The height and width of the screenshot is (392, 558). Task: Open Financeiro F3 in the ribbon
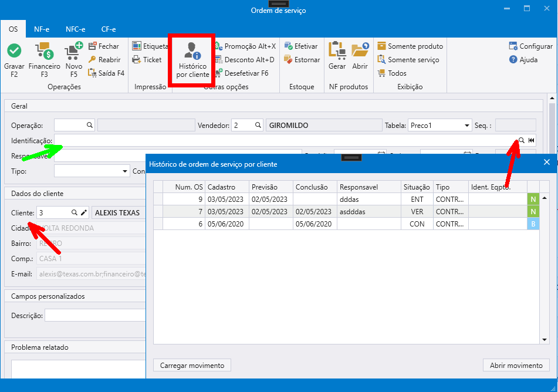(45, 60)
